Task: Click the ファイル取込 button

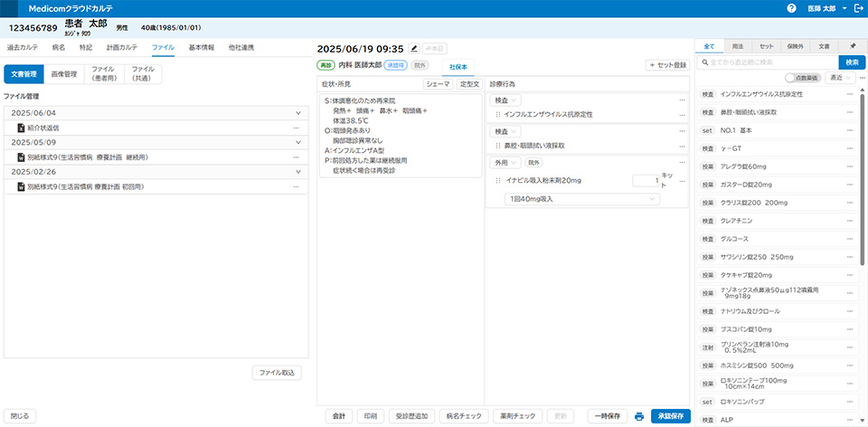Action: (x=276, y=372)
